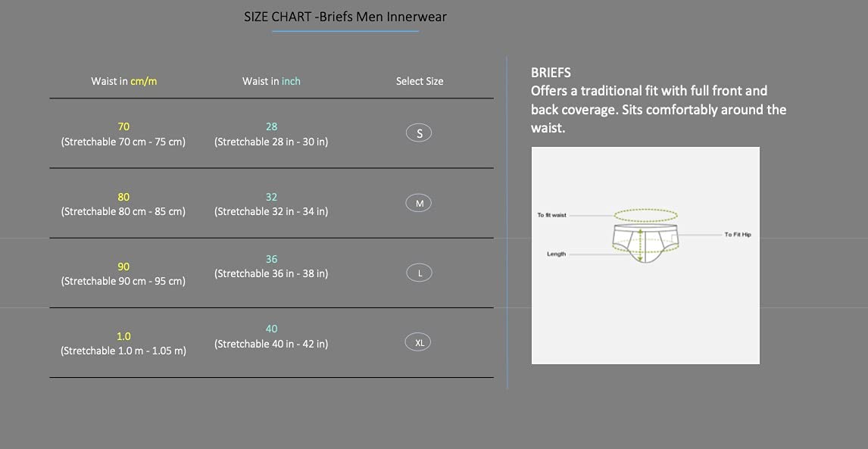This screenshot has width=868, height=449.
Task: Click the teal 28 inch value
Action: click(x=271, y=126)
